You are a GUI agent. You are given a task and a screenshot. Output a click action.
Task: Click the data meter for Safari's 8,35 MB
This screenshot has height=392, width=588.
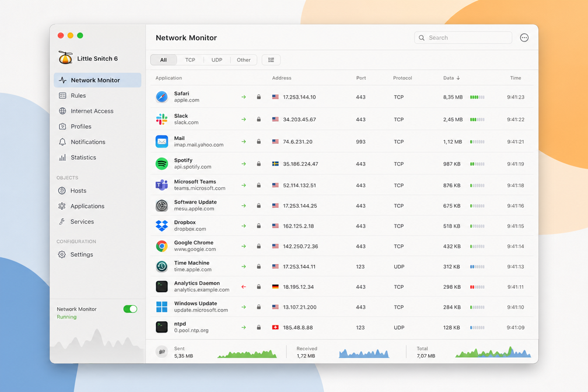[477, 97]
